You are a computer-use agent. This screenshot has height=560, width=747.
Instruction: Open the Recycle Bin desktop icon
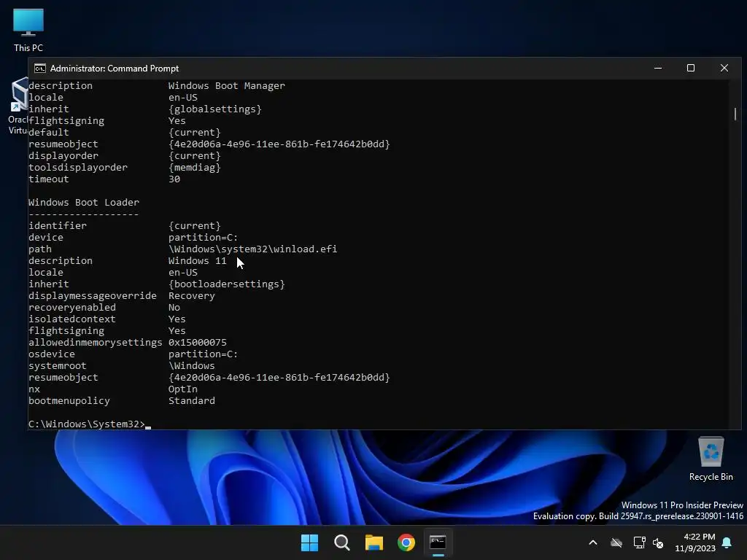711,459
